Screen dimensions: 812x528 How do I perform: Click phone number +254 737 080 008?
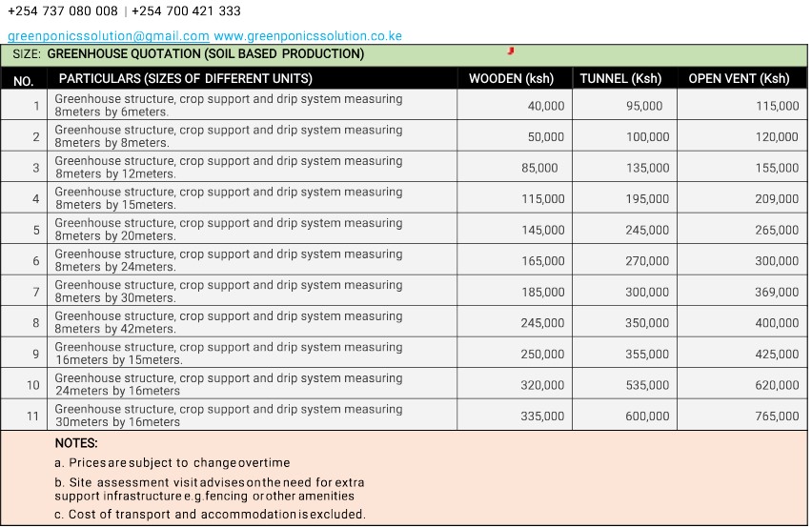coord(63,11)
